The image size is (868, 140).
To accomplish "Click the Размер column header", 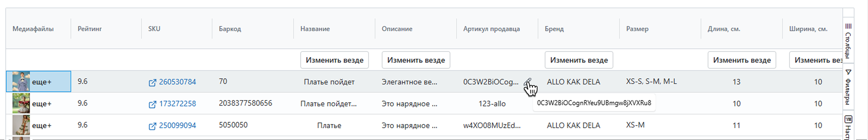I will (x=637, y=29).
